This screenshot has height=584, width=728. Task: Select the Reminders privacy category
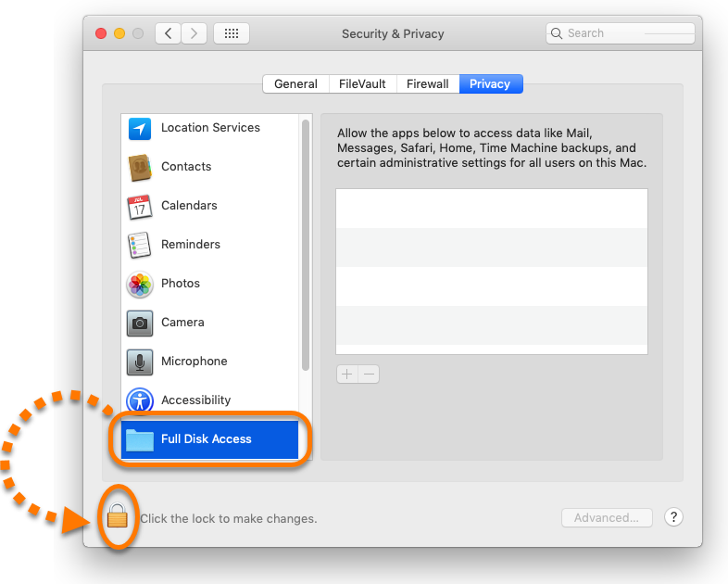point(210,245)
